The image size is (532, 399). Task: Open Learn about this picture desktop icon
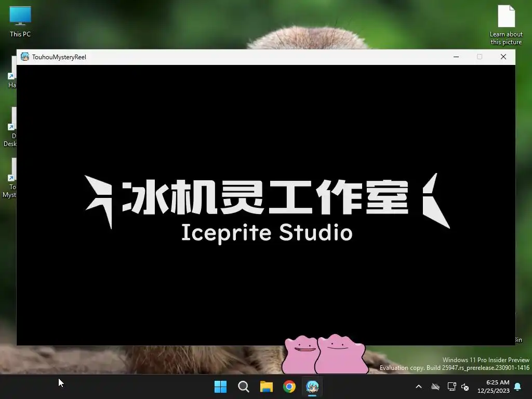506,25
